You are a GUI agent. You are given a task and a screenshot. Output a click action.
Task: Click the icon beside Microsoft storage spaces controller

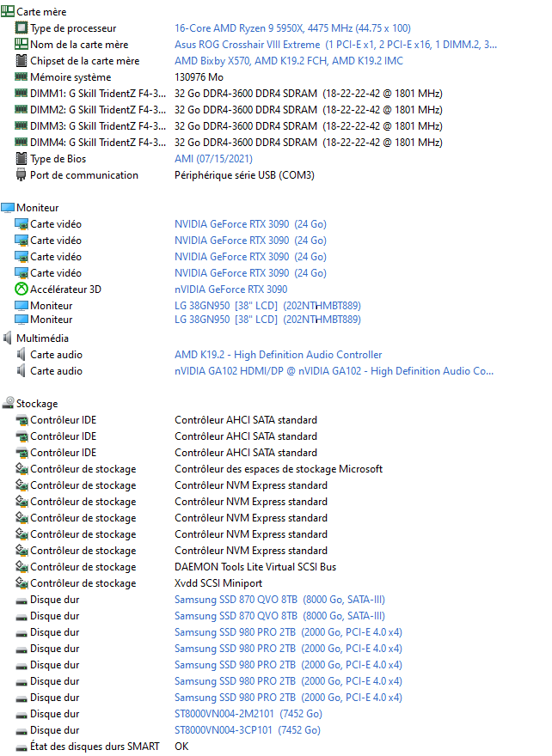(x=21, y=468)
